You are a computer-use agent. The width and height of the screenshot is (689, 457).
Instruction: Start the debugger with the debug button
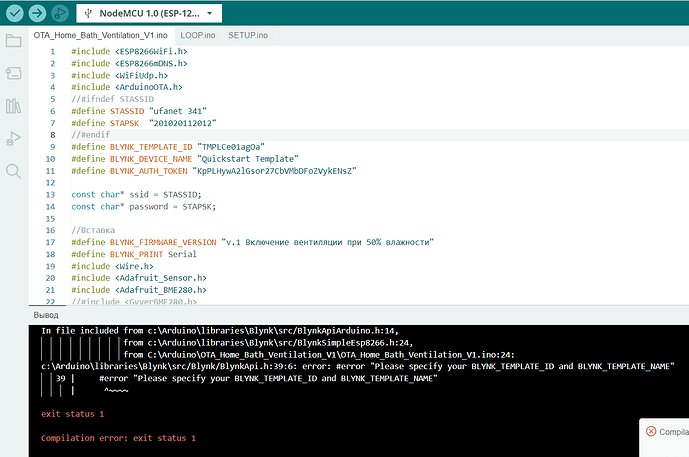pyautogui.click(x=60, y=13)
